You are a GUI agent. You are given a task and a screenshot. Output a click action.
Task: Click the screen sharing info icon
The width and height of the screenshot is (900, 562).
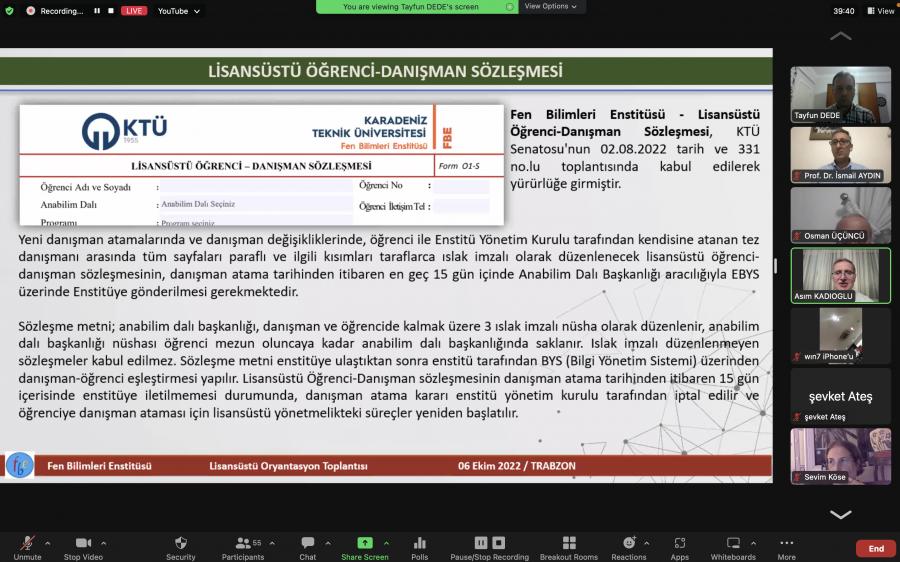coord(509,7)
